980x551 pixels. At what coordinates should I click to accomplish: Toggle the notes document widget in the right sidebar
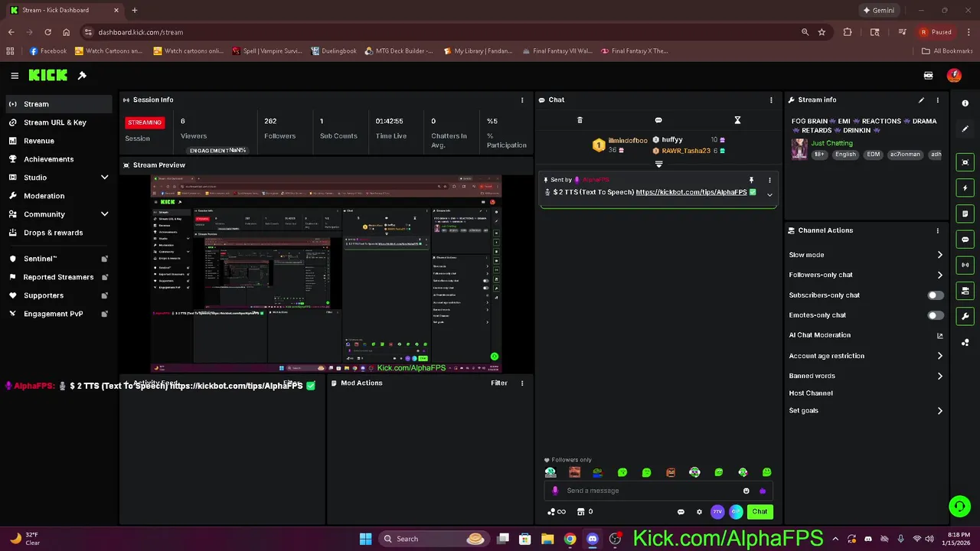coord(965,214)
